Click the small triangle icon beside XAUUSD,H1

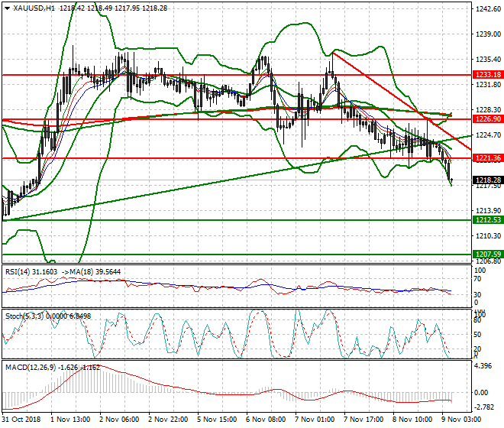pos(6,7)
